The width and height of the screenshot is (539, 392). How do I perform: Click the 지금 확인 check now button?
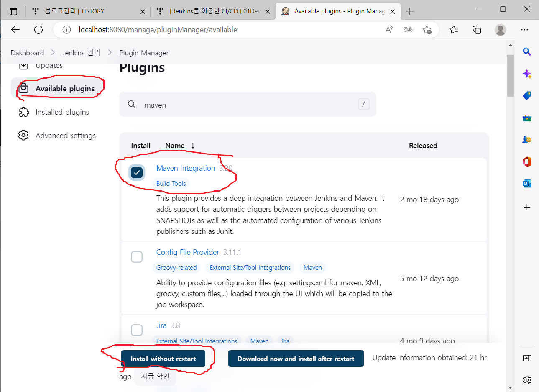pos(155,376)
